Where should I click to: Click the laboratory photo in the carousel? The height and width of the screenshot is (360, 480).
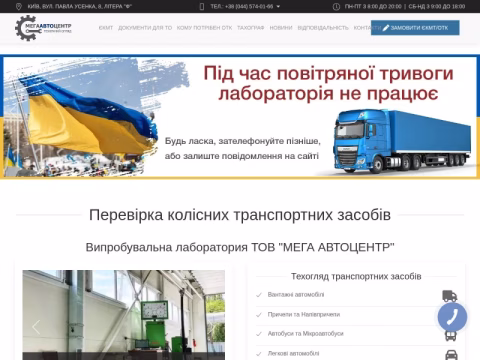coord(124,315)
